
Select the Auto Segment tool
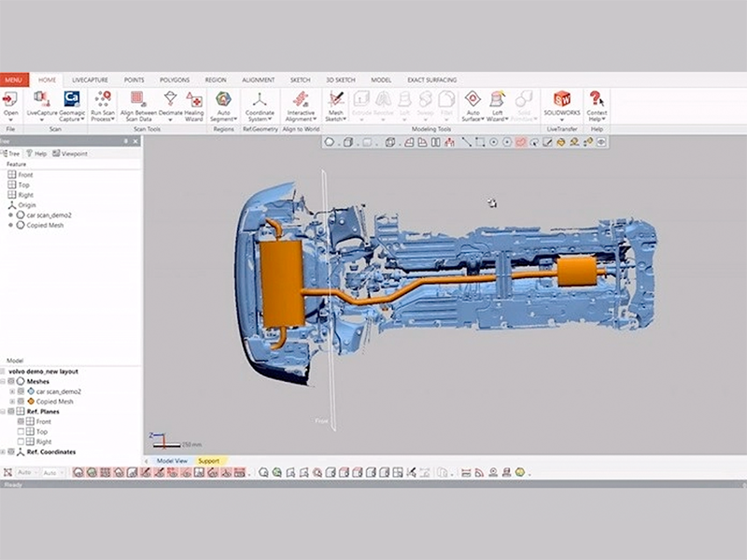pos(223,101)
